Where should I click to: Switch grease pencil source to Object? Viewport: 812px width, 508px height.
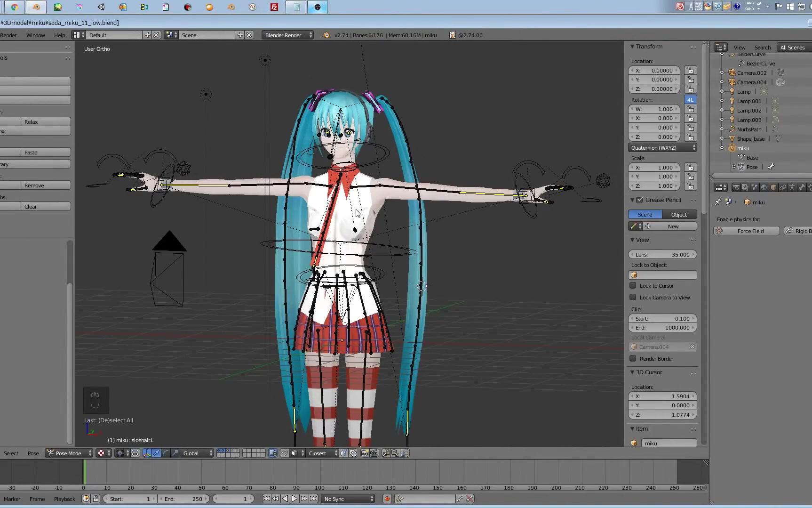[x=679, y=214]
